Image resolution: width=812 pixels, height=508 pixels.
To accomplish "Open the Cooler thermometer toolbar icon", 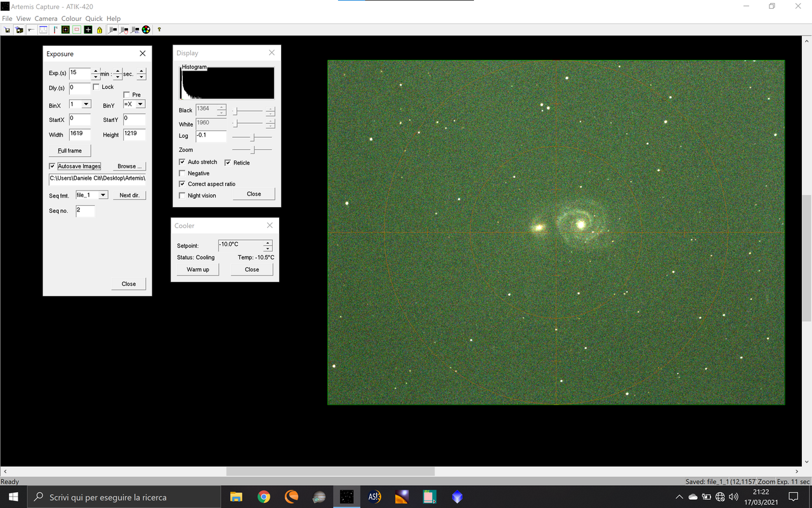I will click(x=55, y=29).
